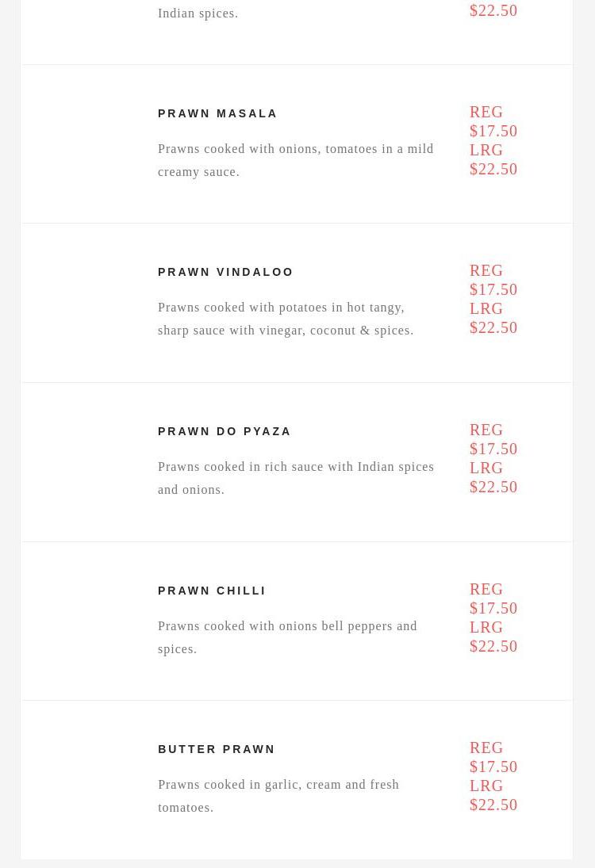Viewport: 595px width, 868px height.
Task: Click Prawn Do Pyaza's $17.50 price
Action: pyautogui.click(x=493, y=449)
